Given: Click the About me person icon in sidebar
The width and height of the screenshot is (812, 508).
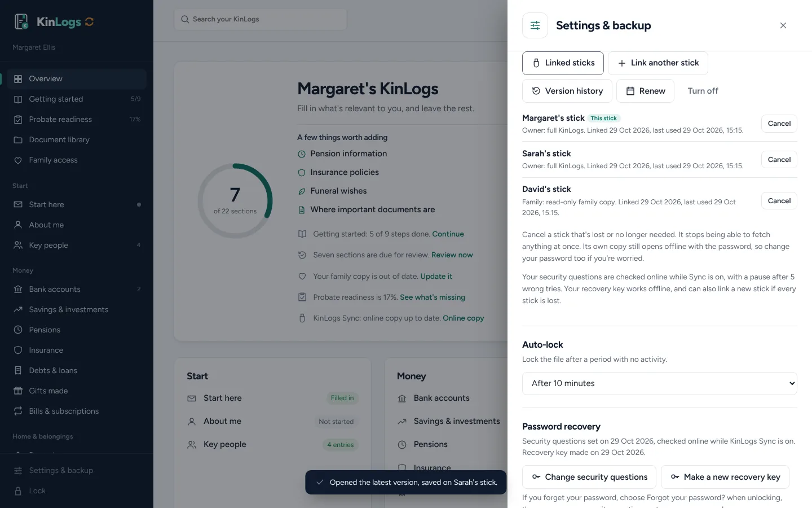Looking at the screenshot, I should click(18, 225).
